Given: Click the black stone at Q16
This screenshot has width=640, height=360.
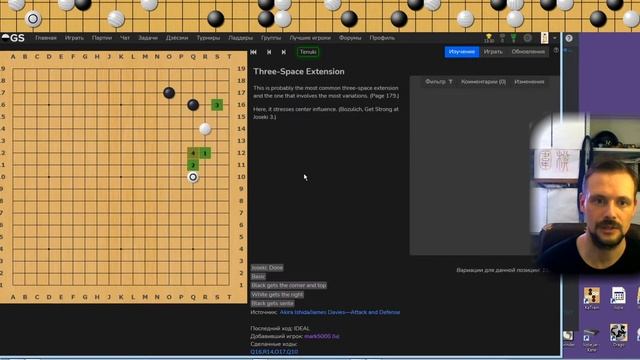Looking at the screenshot, I should [193, 105].
